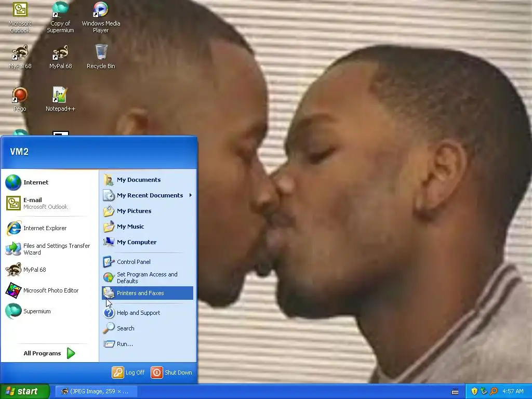The height and width of the screenshot is (399, 532).
Task: Select the Recycle Bin on the desktop
Action: point(101,57)
